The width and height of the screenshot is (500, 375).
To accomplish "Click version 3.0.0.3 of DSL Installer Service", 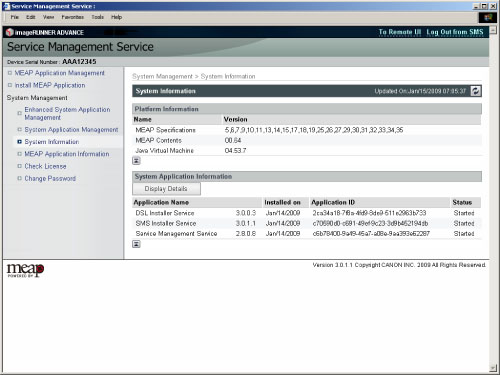I will 246,213.
